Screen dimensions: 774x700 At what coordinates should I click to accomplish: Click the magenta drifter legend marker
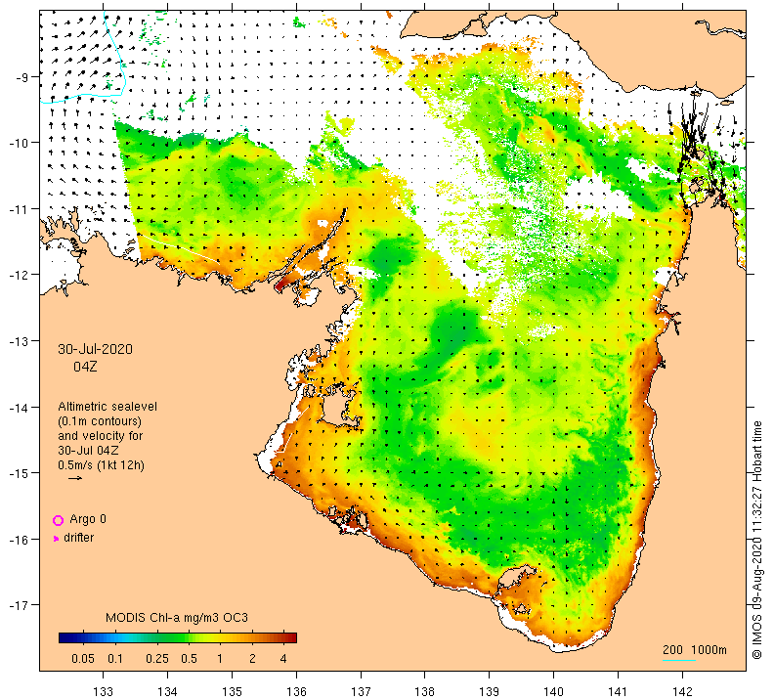[56, 539]
